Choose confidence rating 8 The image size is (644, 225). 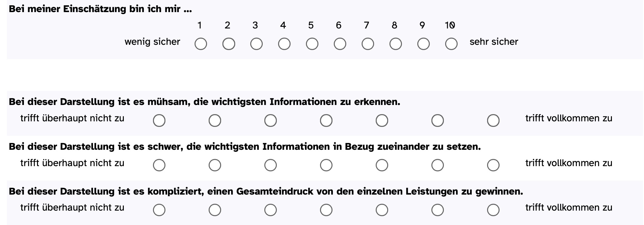(395, 43)
